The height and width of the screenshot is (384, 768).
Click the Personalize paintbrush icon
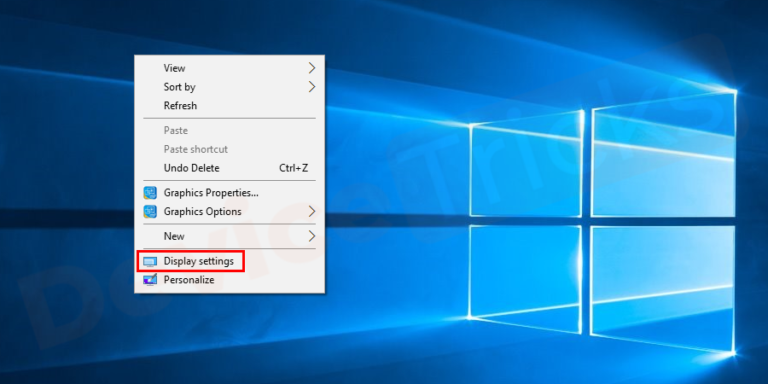point(150,280)
